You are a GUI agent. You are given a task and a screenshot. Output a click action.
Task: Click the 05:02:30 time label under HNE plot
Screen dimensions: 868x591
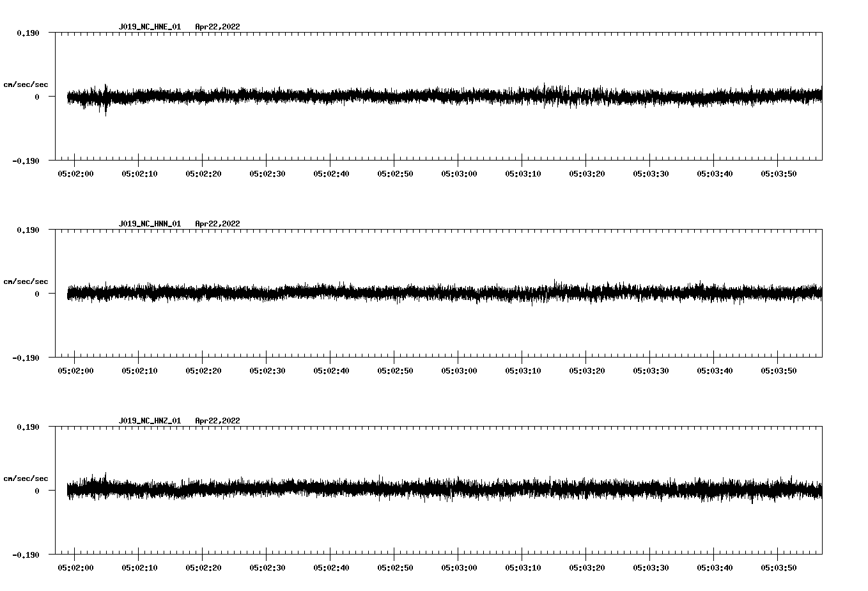tap(267, 174)
